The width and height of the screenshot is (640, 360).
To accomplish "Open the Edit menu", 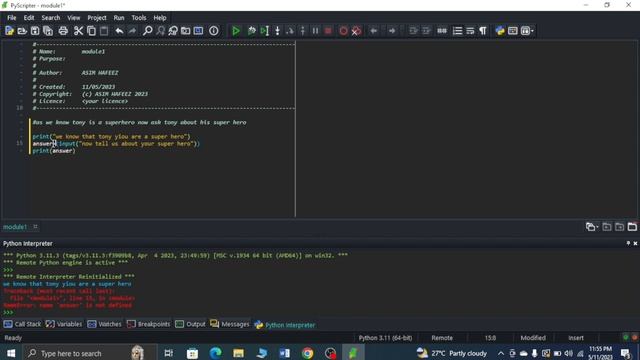I will click(29, 18).
